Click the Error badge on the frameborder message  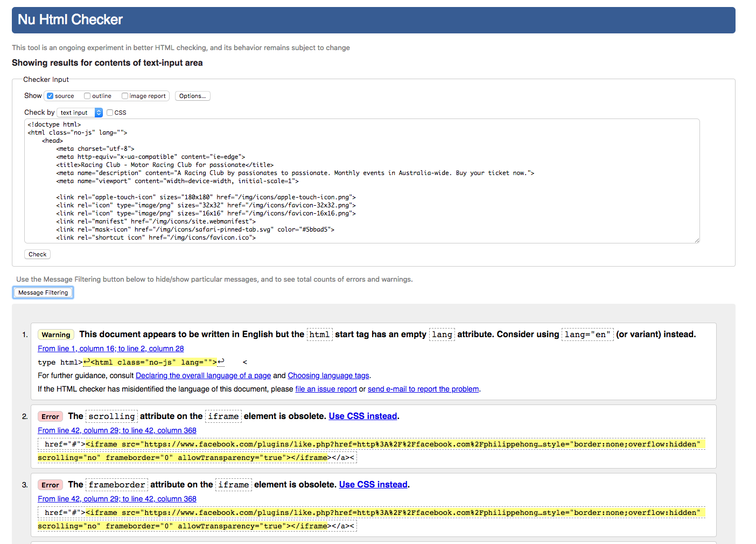pos(50,485)
